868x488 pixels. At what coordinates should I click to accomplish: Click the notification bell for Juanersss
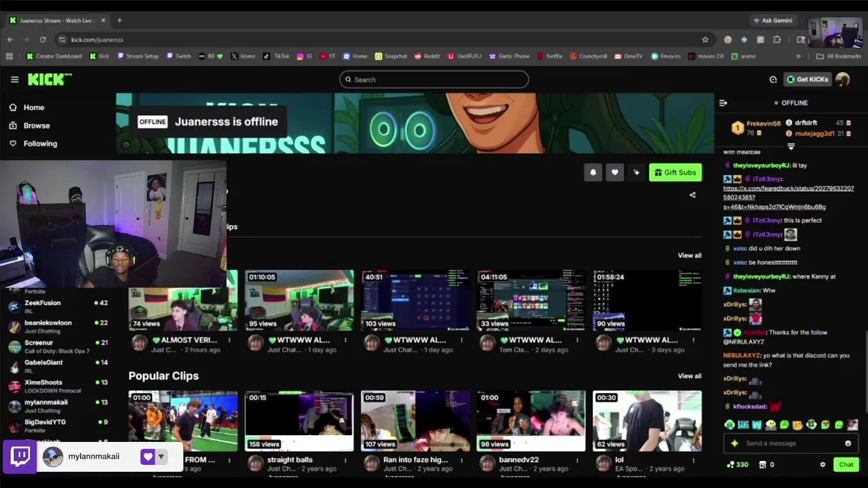[593, 172]
